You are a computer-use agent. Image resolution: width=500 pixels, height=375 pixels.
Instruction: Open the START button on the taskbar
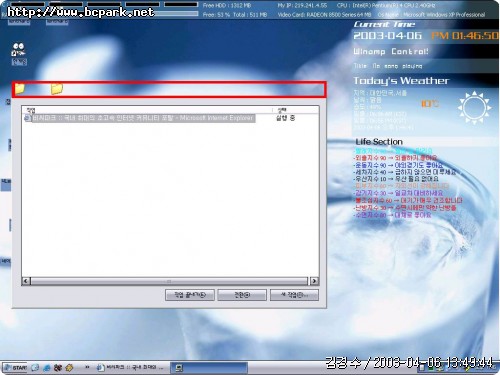(x=15, y=368)
